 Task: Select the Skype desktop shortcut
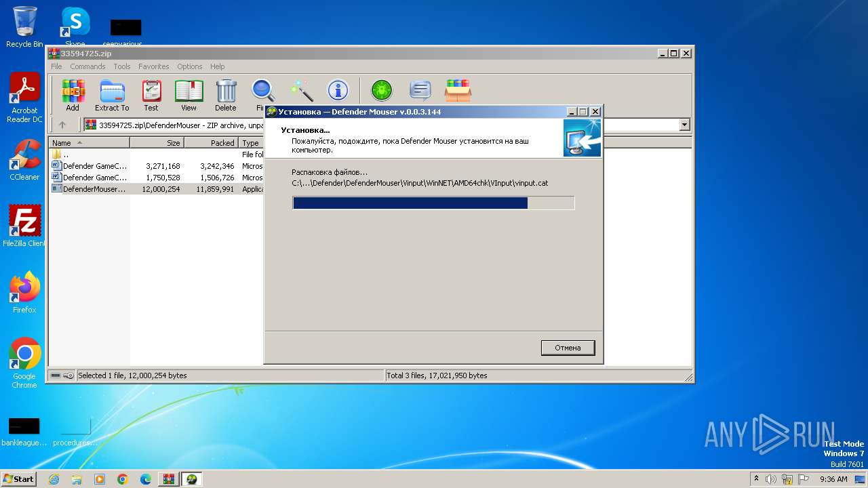pyautogui.click(x=75, y=26)
